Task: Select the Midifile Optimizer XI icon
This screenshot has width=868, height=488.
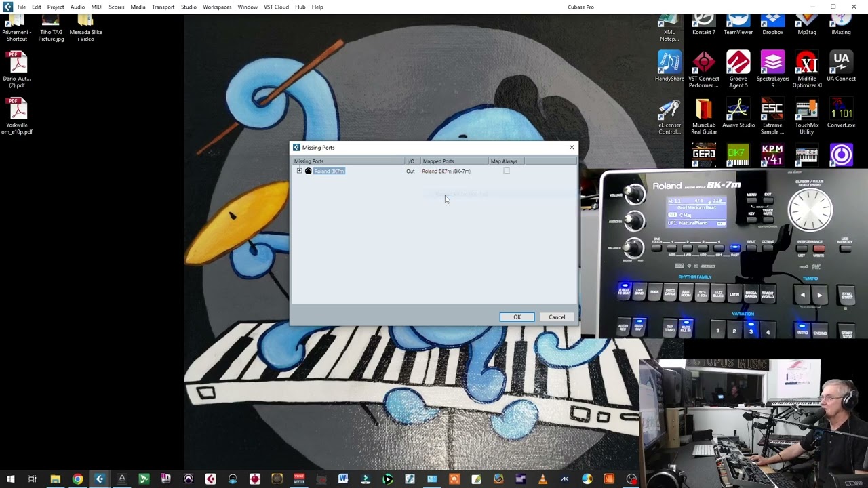Action: (807, 69)
